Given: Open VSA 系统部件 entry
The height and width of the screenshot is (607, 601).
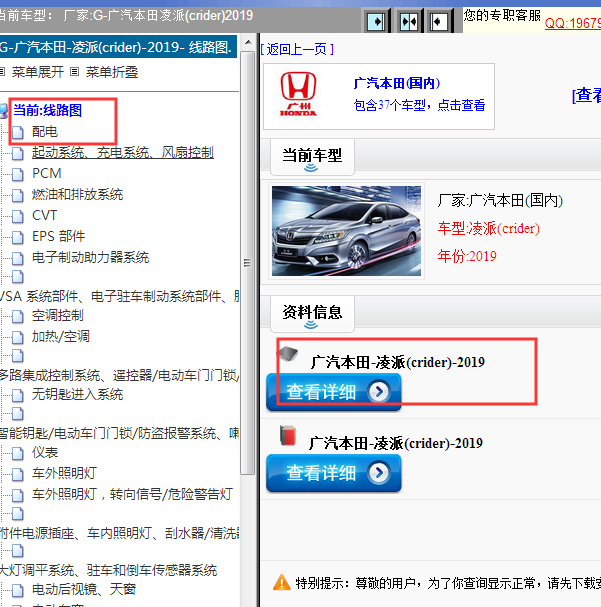Looking at the screenshot, I should tap(119, 297).
